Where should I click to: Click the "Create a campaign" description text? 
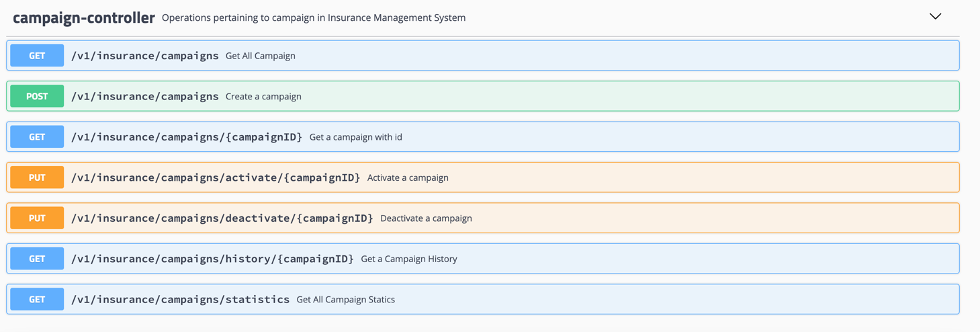(x=263, y=97)
